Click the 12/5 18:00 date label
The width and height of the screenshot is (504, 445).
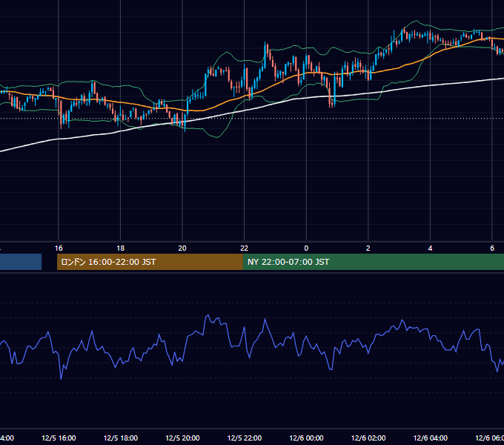[121, 438]
